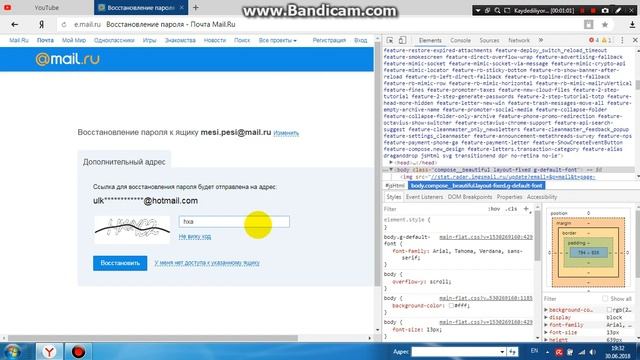Expand the head element node

pyautogui.click(x=391, y=162)
